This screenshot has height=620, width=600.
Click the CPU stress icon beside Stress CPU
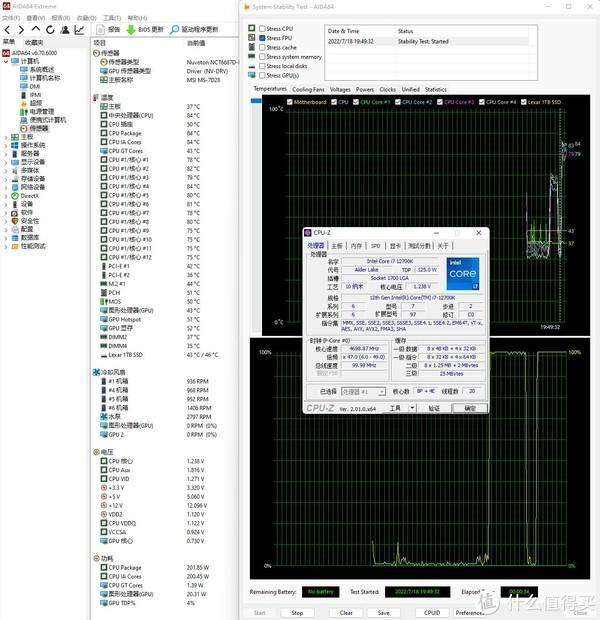(x=252, y=28)
